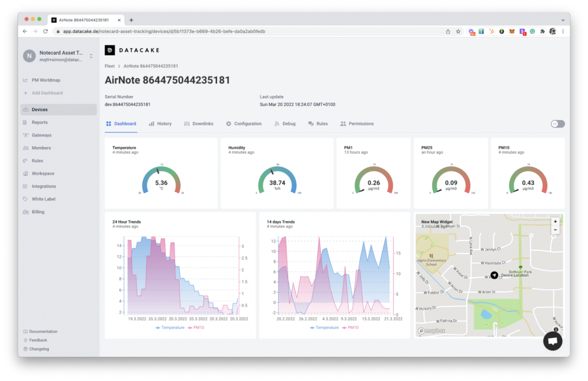The image size is (588, 381).
Task: Open the Chrome extensions puzzle menu
Action: coord(542,31)
